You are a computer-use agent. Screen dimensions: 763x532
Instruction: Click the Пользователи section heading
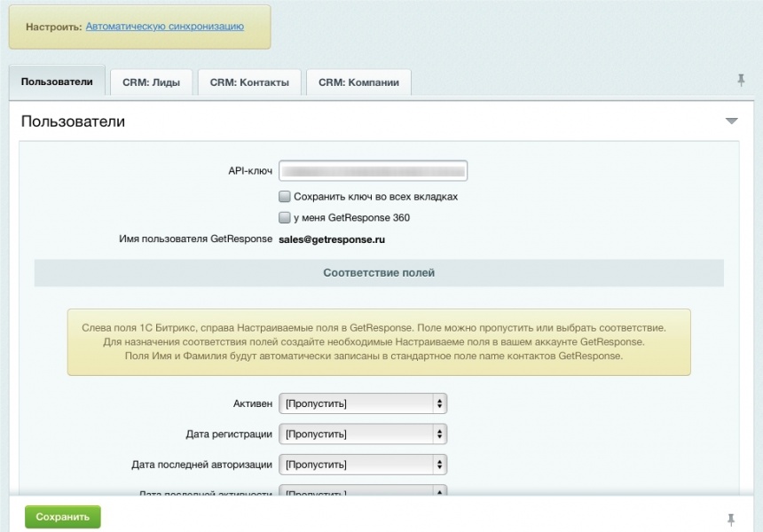(x=73, y=121)
